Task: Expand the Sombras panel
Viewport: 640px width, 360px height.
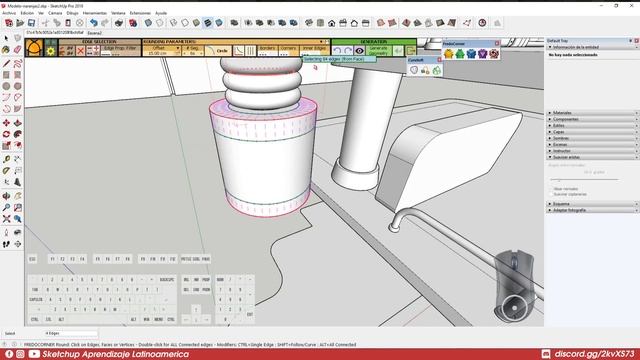Action: point(593,138)
